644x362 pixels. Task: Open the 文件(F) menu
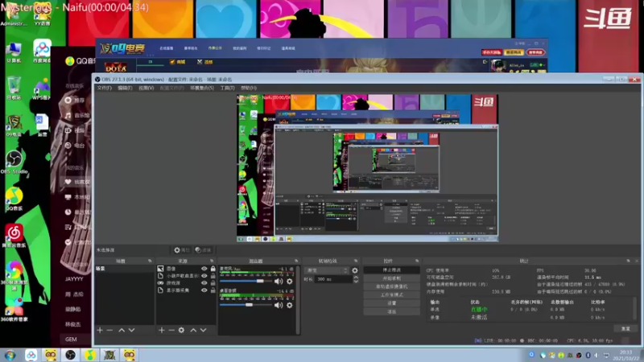click(105, 88)
